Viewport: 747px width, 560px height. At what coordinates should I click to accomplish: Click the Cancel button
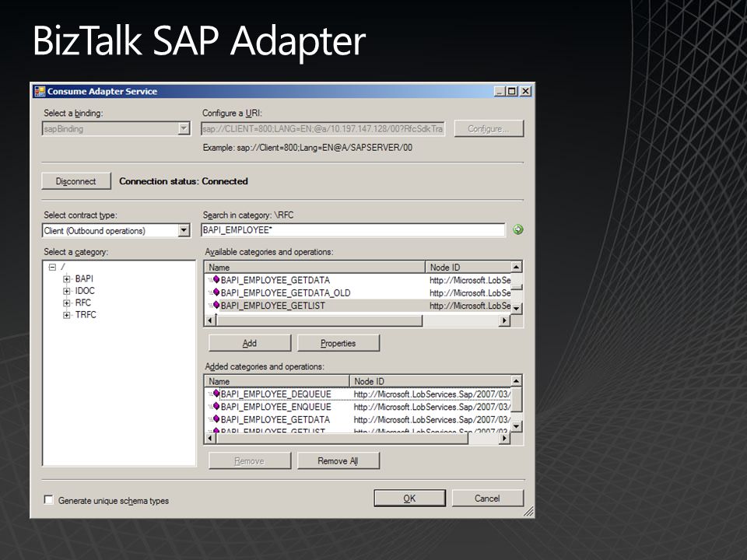coord(487,498)
